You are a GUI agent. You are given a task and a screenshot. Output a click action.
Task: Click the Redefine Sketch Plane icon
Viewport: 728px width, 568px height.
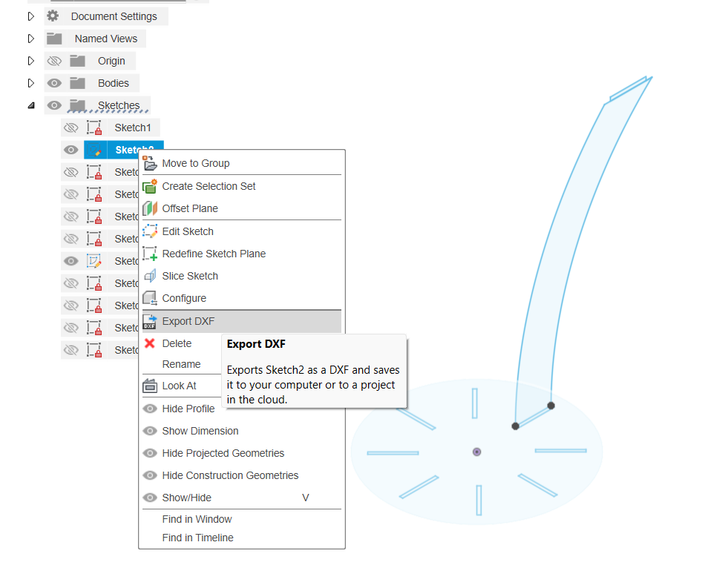point(149,253)
